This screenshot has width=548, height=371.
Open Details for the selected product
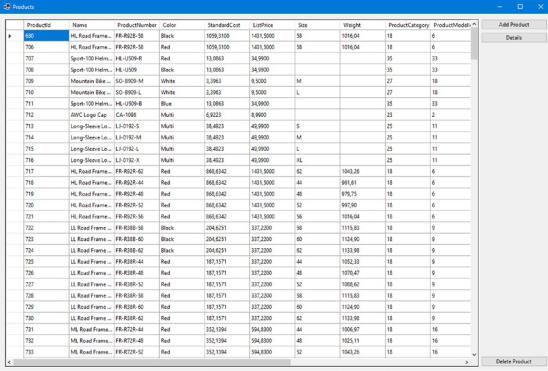pos(514,37)
